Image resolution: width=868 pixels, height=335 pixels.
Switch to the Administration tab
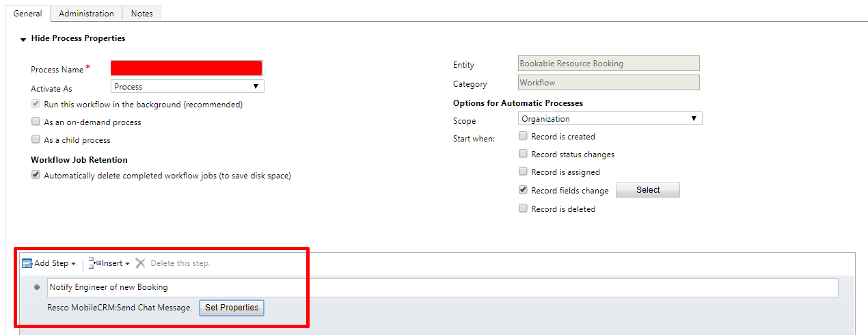[x=86, y=14]
